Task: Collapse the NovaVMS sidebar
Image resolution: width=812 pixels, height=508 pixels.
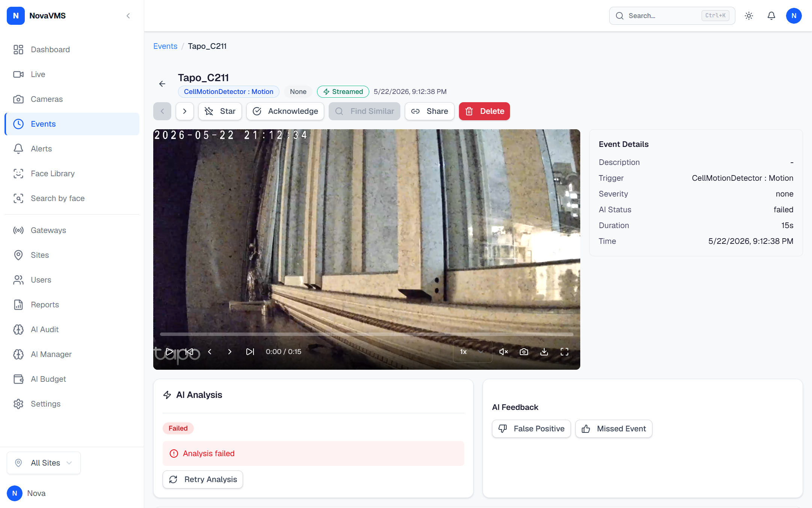Action: [128, 16]
